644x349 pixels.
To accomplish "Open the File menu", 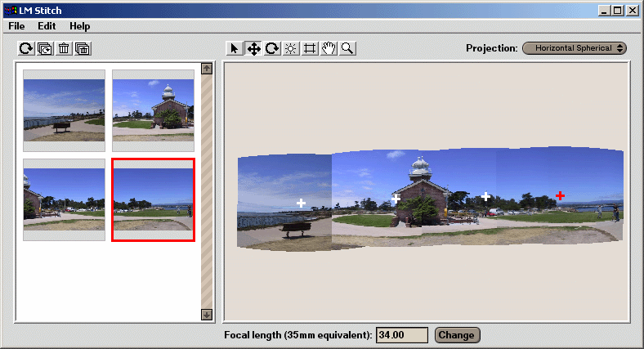I will point(16,26).
